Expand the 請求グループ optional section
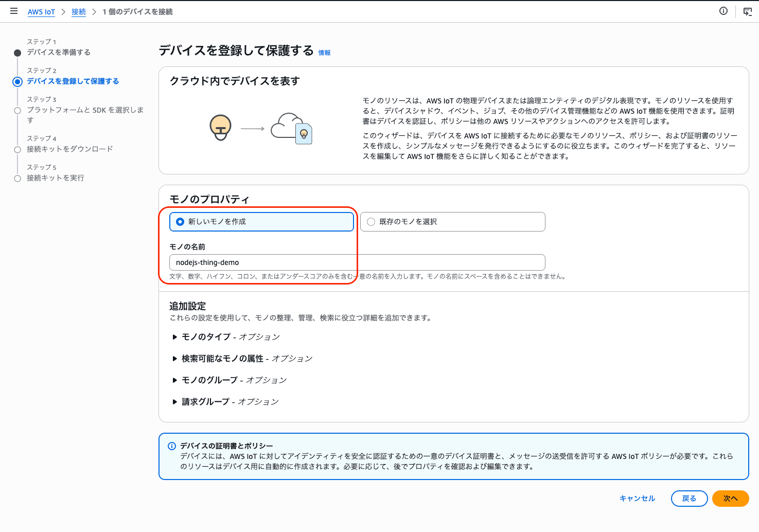The width and height of the screenshot is (759, 532). coord(225,402)
